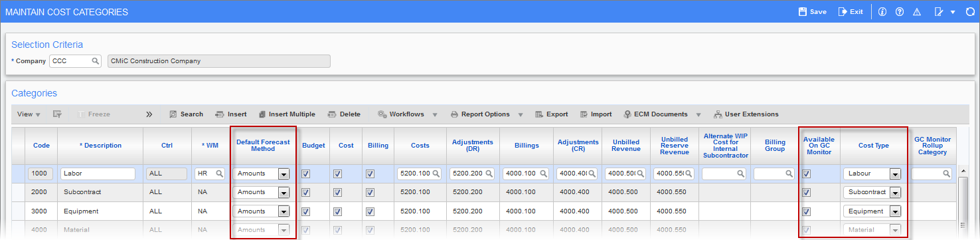This screenshot has height=240, width=980.
Task: Open the Company lookup magnifier
Action: click(96, 60)
